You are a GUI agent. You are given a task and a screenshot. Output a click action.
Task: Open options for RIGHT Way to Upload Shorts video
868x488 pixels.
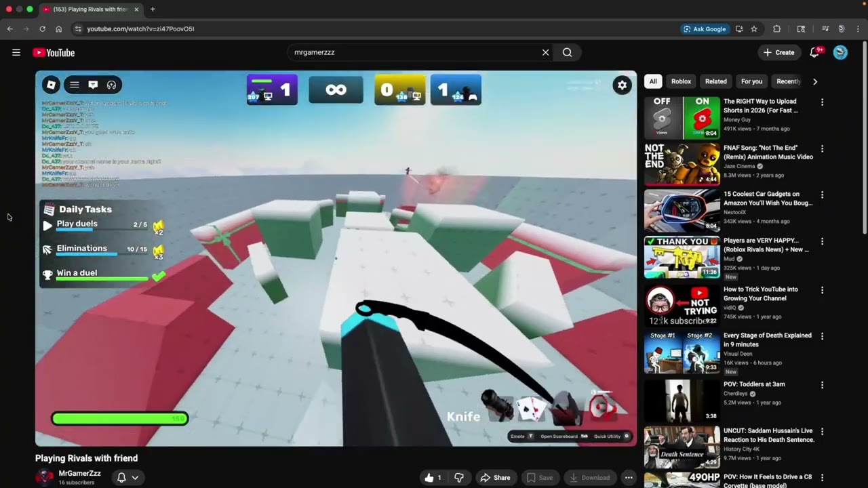tap(822, 102)
